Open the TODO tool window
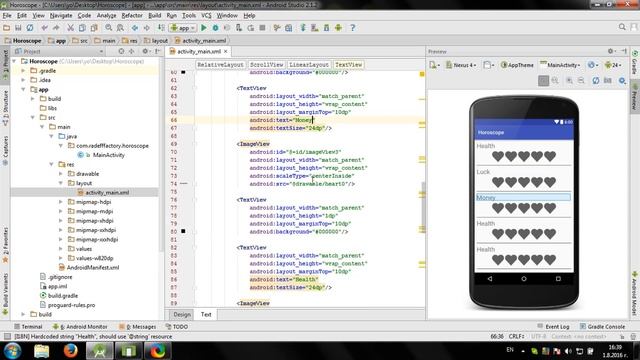Viewport: 640px width, 360px height. [177, 327]
